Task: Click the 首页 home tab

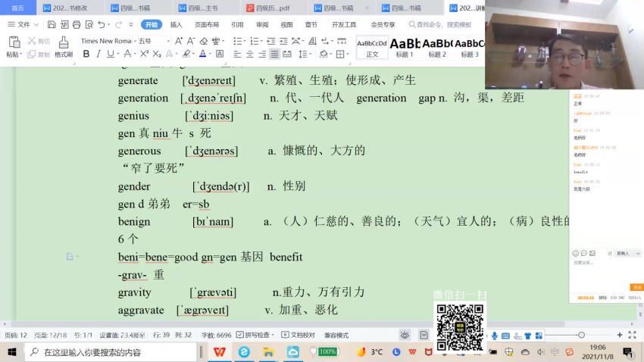Action: [17, 8]
